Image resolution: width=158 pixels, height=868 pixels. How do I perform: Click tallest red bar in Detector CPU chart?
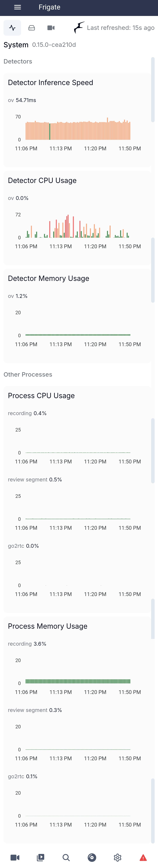pyautogui.click(x=68, y=226)
